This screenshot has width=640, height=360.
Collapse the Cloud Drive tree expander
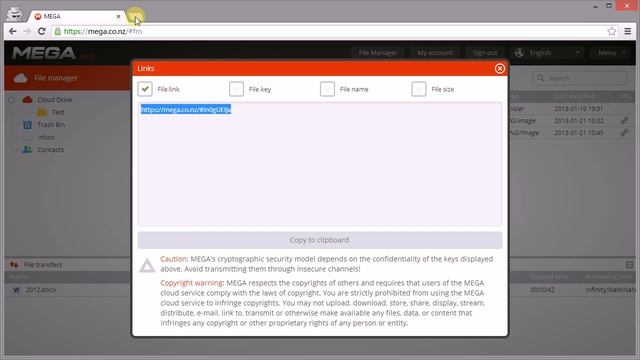(12, 100)
